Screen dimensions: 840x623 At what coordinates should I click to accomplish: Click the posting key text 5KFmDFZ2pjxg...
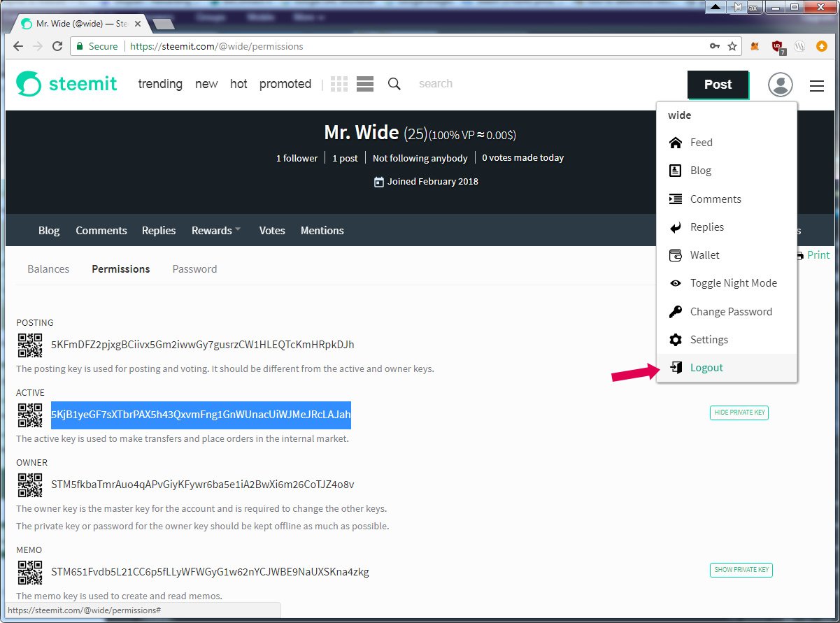tap(203, 345)
